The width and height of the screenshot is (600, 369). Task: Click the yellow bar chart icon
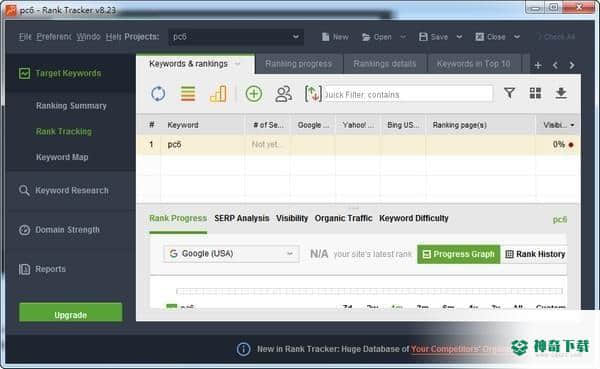[218, 94]
